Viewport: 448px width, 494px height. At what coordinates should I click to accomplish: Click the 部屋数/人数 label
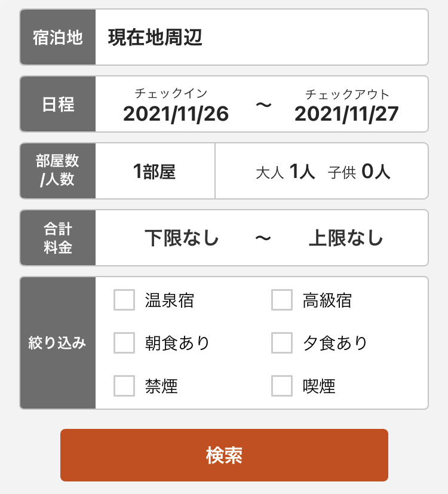58,171
